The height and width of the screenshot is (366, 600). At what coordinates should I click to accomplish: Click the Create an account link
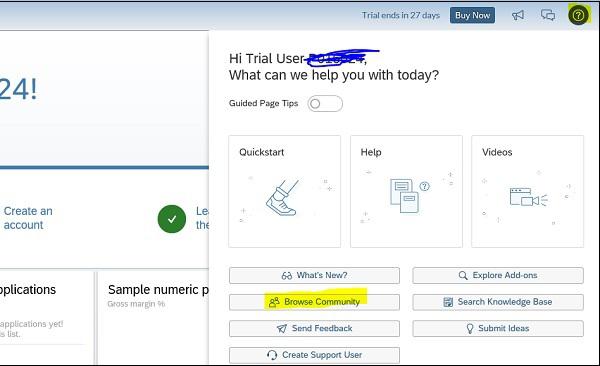28,218
